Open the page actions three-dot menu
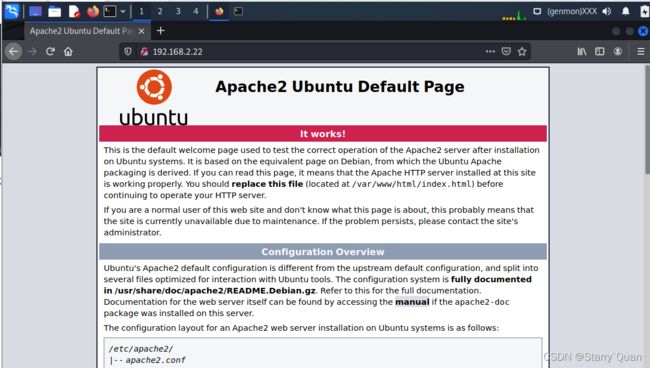650x368 pixels. pyautogui.click(x=490, y=51)
